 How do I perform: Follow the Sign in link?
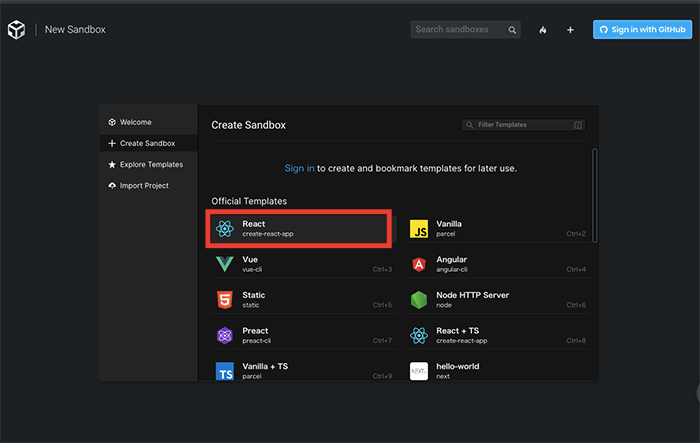coord(299,168)
